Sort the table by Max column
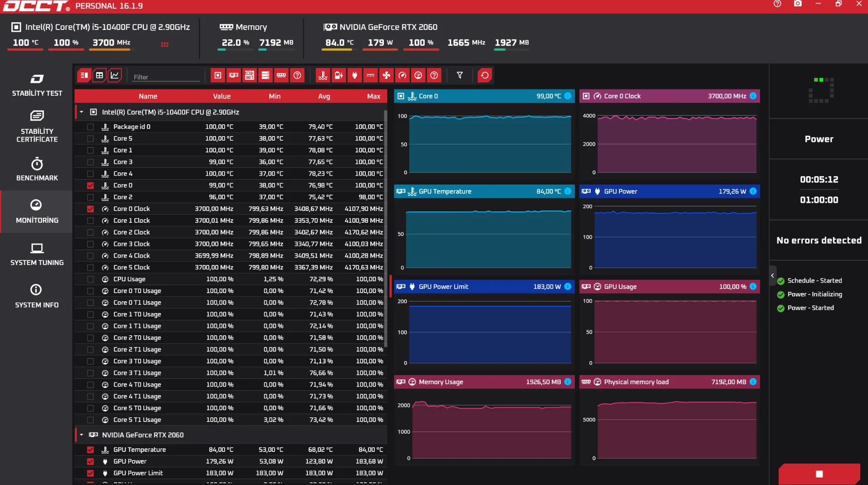Image resolution: width=868 pixels, height=485 pixels. 373,96
